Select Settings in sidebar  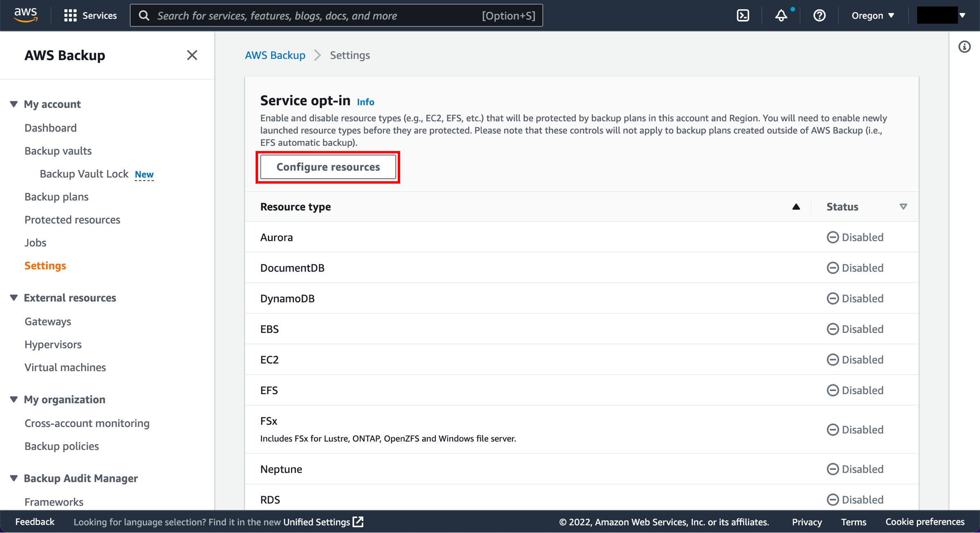(45, 265)
